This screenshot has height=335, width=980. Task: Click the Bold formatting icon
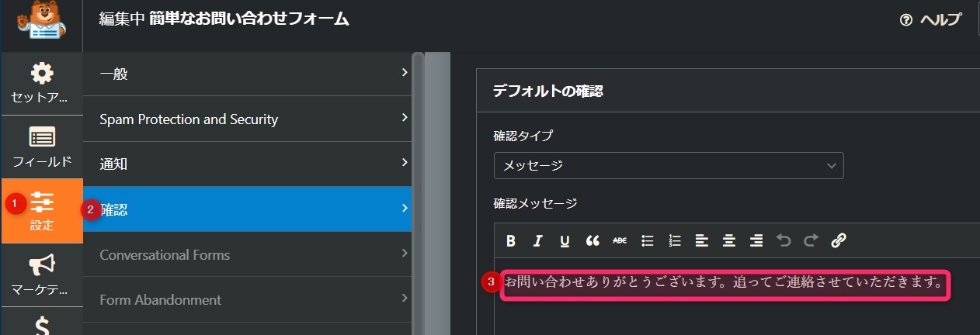tap(511, 240)
